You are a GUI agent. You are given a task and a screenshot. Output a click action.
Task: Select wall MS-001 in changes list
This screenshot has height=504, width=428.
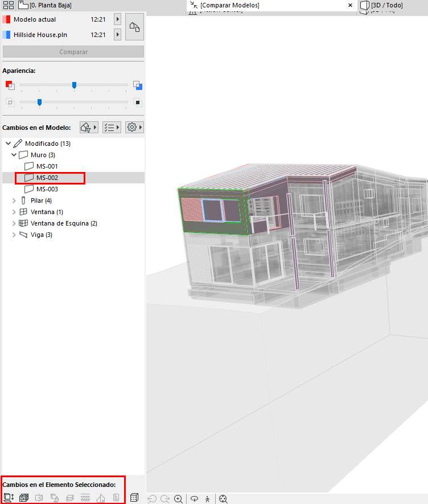(x=47, y=166)
